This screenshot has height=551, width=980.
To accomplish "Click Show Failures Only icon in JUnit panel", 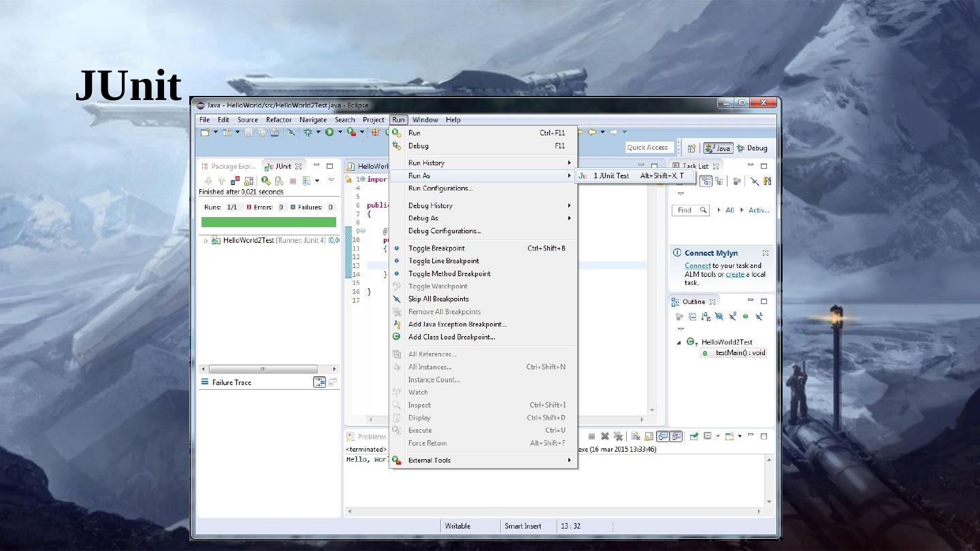I will tap(235, 181).
